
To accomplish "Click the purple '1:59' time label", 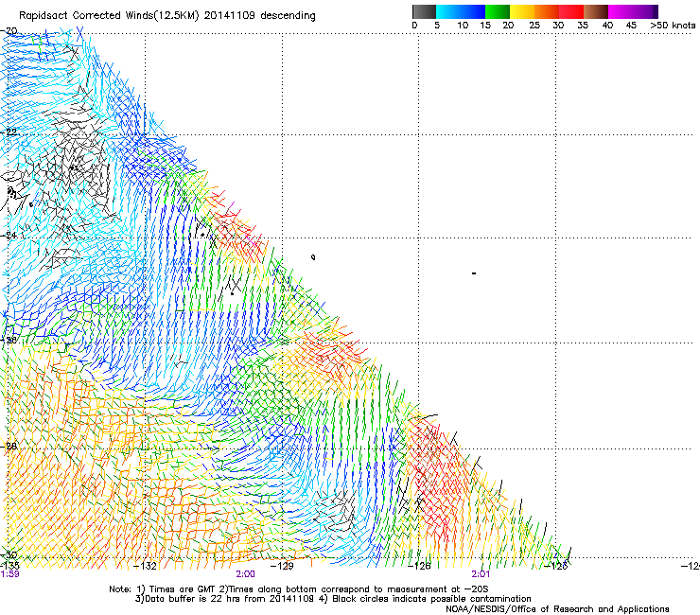I will click(9, 574).
